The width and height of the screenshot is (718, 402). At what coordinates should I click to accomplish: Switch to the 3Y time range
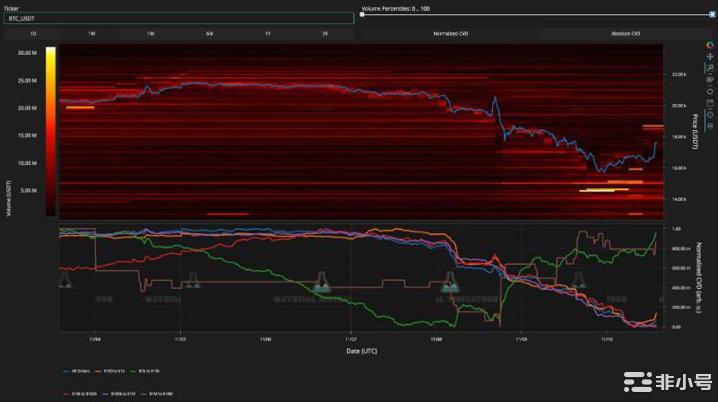coord(325,33)
